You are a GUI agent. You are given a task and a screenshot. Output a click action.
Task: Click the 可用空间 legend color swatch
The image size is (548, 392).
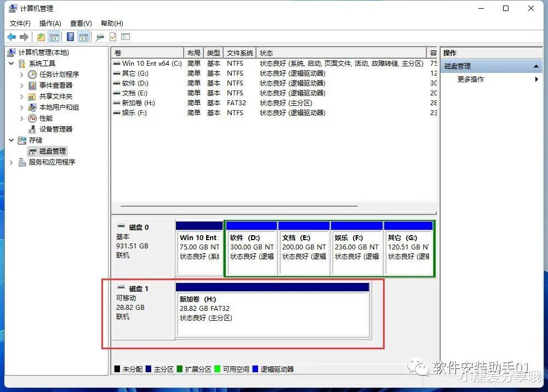[217, 369]
